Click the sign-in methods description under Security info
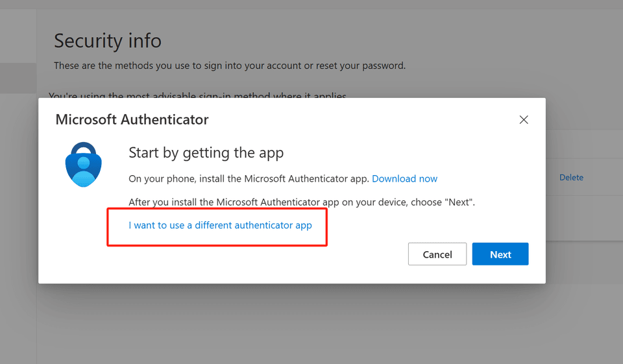Screen dimensions: 623x364 pyautogui.click(x=229, y=66)
